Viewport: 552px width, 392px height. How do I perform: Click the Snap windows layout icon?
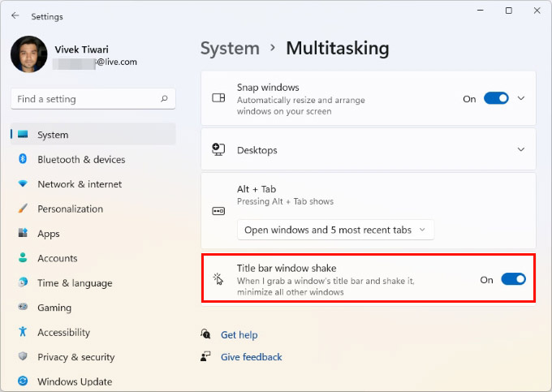[x=218, y=98]
